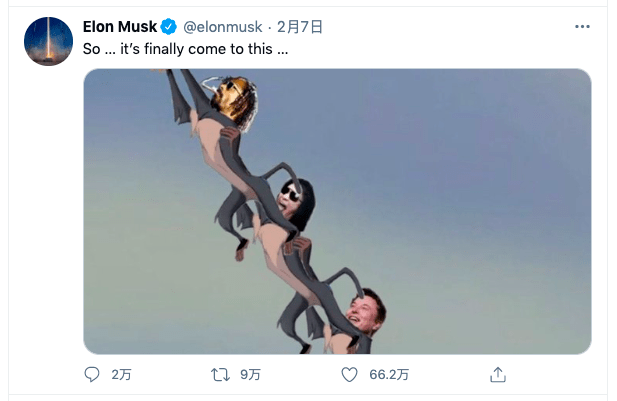This screenshot has width=617, height=401.
Task: Click the reply speech bubble icon
Action: (x=93, y=375)
